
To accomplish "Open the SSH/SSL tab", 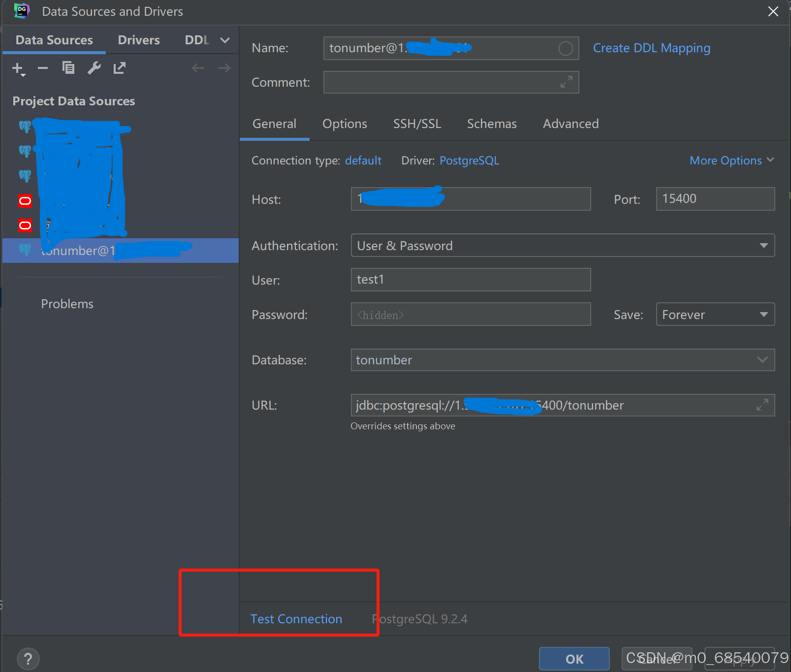I will pos(417,124).
